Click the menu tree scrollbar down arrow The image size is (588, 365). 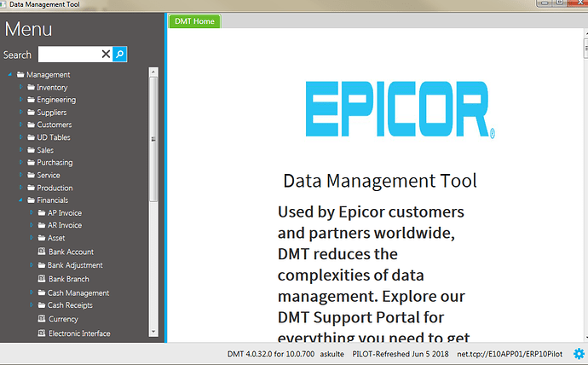click(153, 332)
